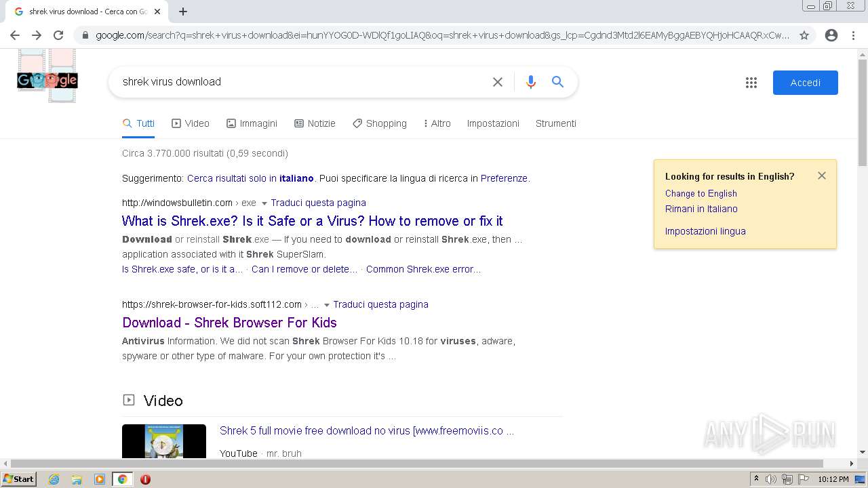Open a new browser tab
The height and width of the screenshot is (488, 868).
coord(183,12)
